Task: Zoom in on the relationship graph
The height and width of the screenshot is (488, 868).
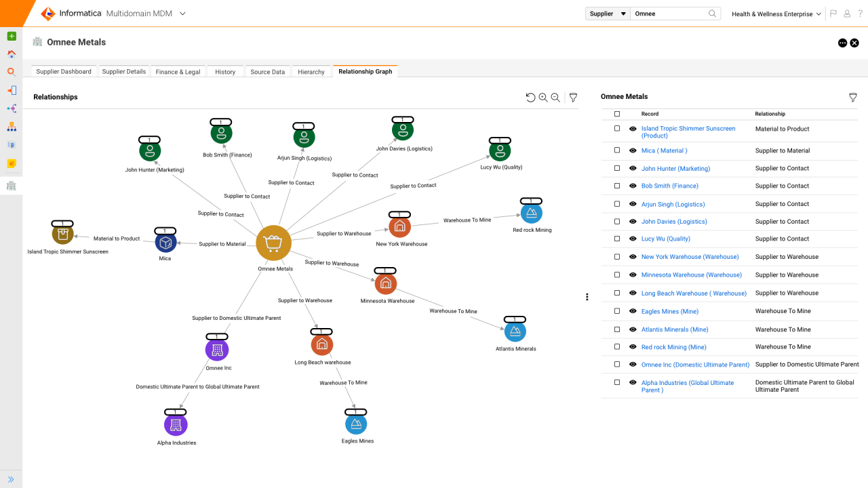Action: tap(543, 98)
